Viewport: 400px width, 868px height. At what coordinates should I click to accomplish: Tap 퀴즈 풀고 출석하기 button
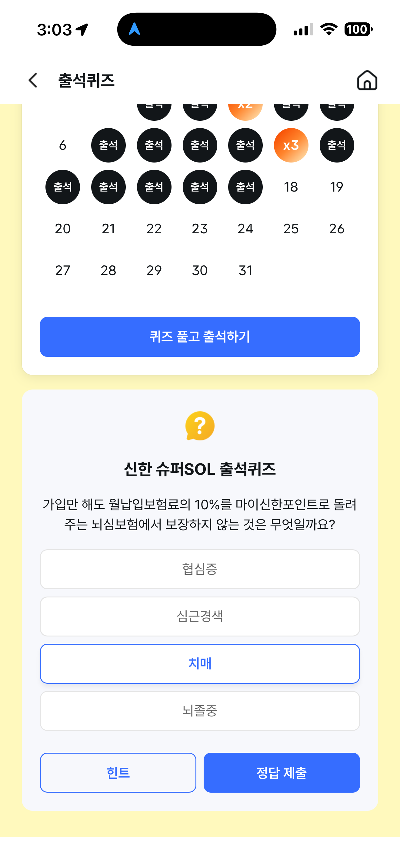(x=200, y=337)
